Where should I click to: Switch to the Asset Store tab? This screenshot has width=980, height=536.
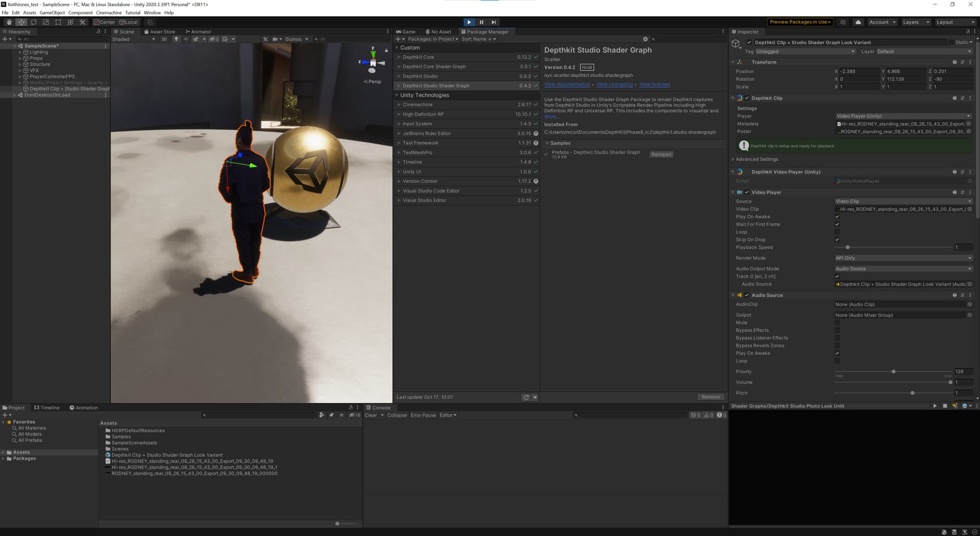pyautogui.click(x=160, y=32)
